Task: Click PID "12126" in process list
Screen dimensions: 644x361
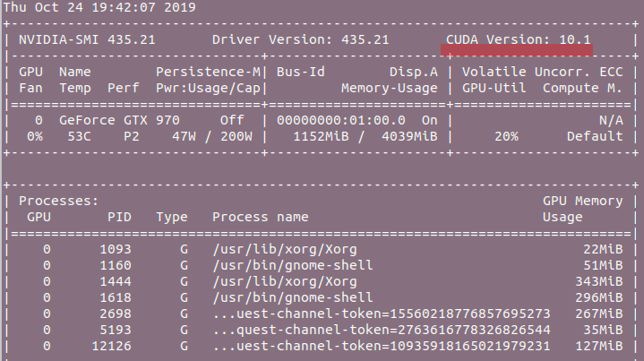Action: pyautogui.click(x=111, y=346)
